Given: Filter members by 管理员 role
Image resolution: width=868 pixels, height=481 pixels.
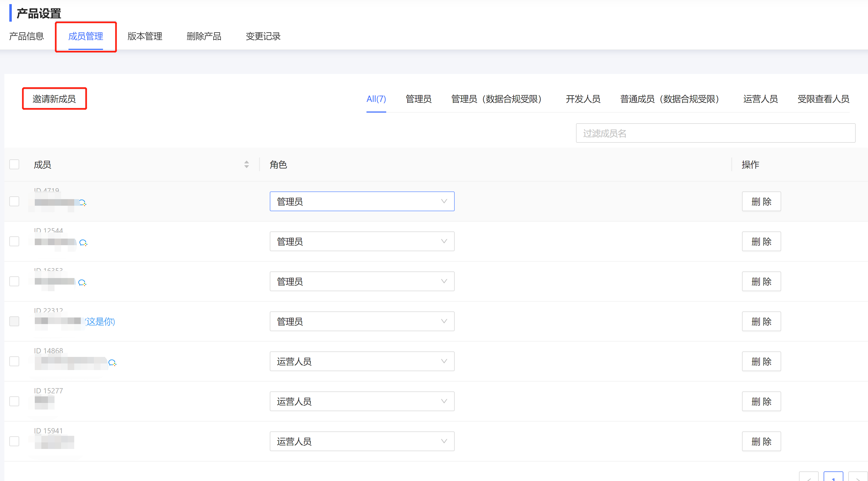Looking at the screenshot, I should [419, 99].
